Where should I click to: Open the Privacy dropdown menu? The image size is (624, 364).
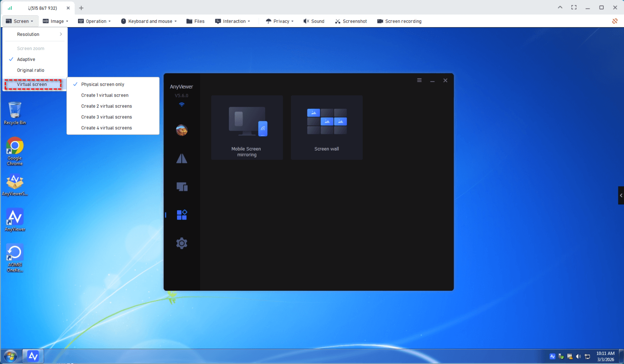pyautogui.click(x=280, y=21)
